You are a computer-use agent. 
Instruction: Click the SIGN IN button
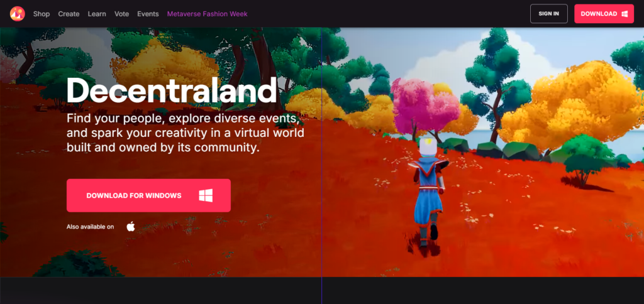(548, 14)
